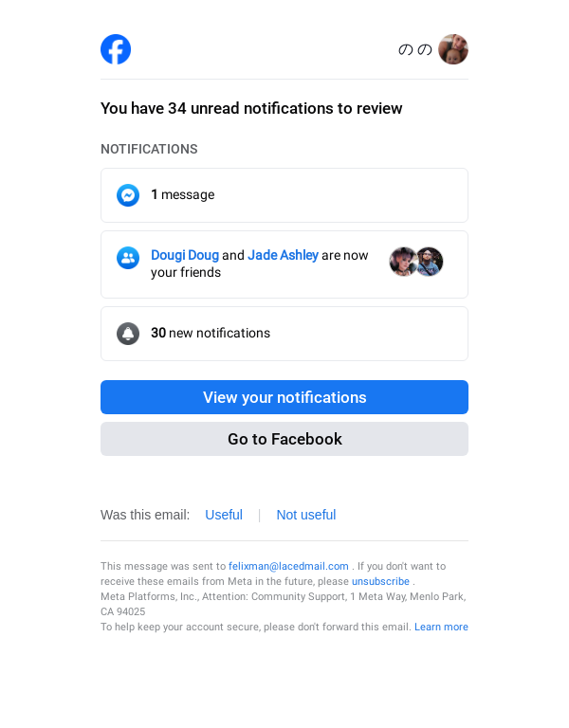Click the Messenger icon beside 1 message
The height and width of the screenshot is (728, 569).
128,195
